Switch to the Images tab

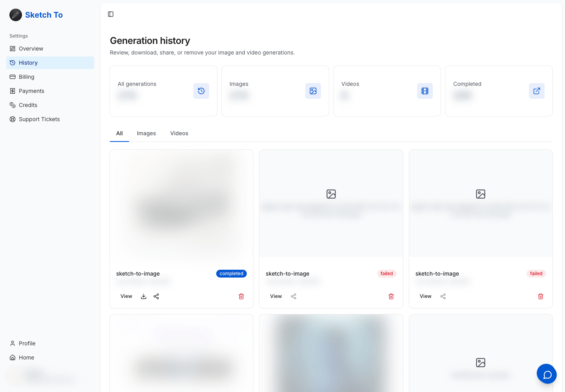pyautogui.click(x=146, y=133)
